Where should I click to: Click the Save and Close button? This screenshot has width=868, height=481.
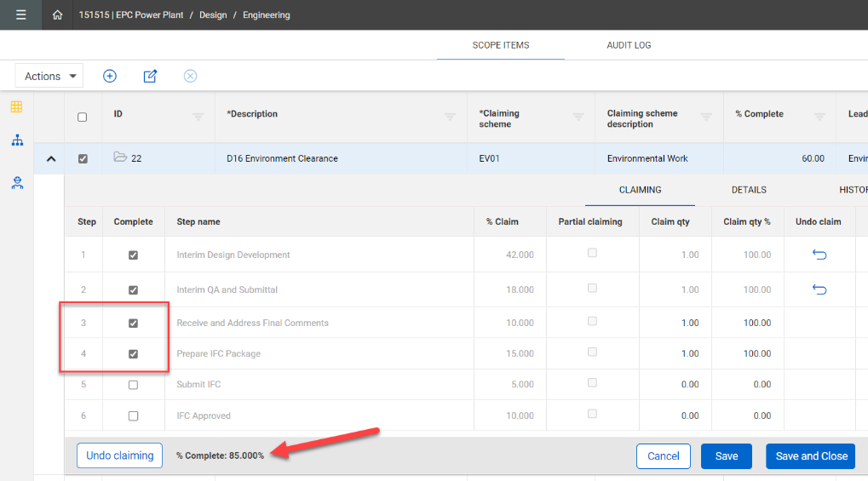click(x=811, y=456)
